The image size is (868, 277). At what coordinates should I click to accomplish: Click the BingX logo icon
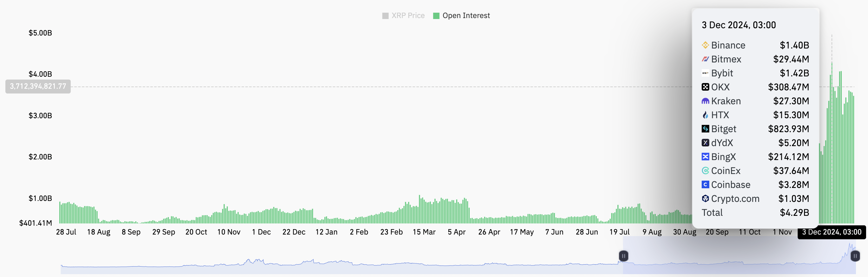[x=705, y=157]
